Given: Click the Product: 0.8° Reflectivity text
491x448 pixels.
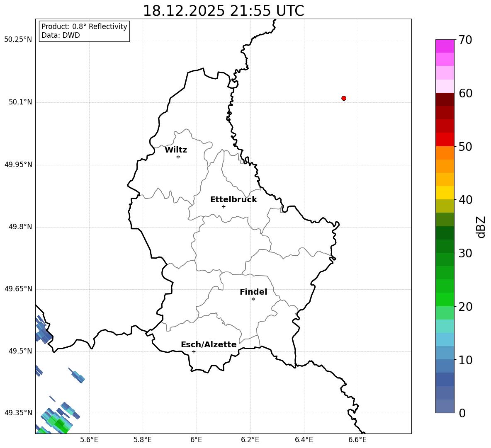Looking at the screenshot, I should pyautogui.click(x=84, y=27).
